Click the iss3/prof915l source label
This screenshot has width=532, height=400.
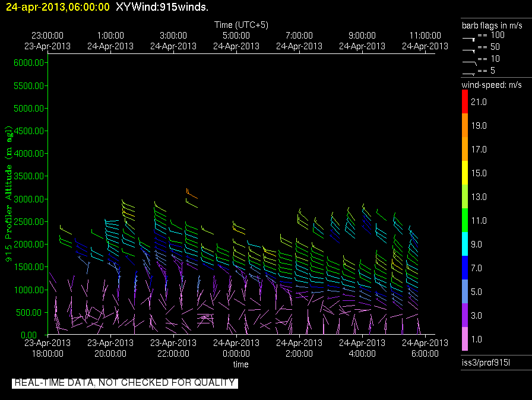[486, 363]
